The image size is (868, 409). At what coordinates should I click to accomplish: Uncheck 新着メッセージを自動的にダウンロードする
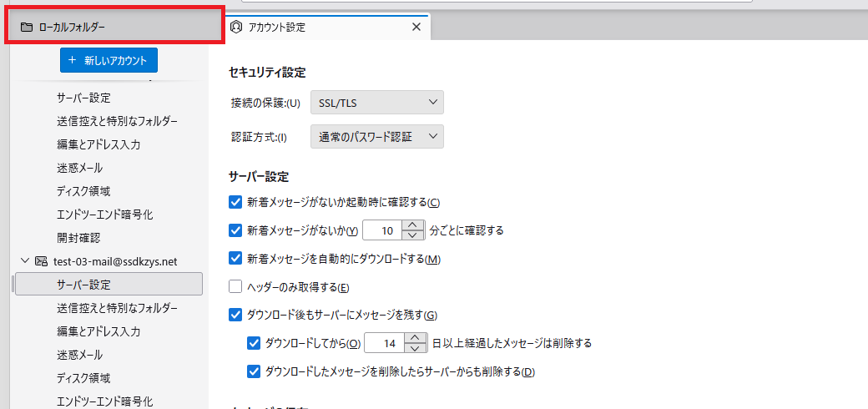[x=235, y=259]
